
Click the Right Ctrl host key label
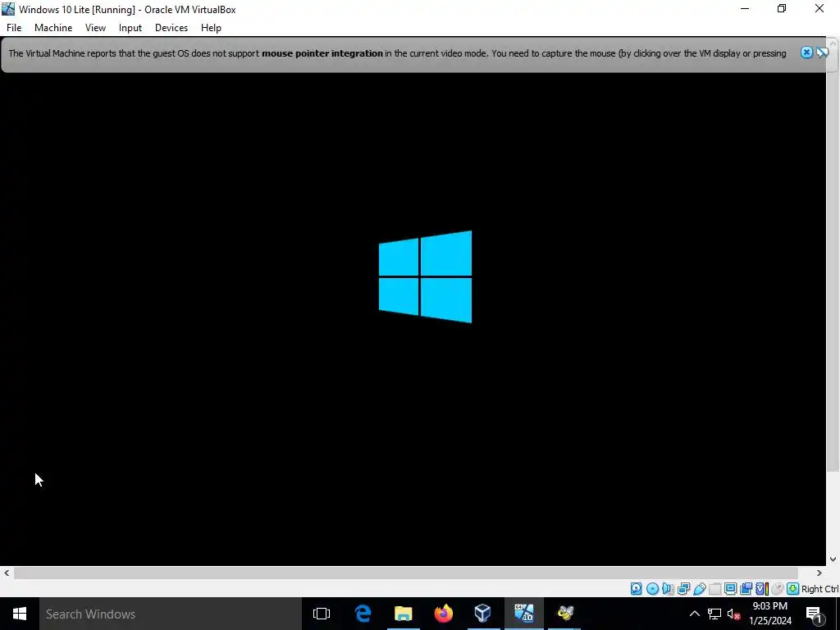(819, 589)
